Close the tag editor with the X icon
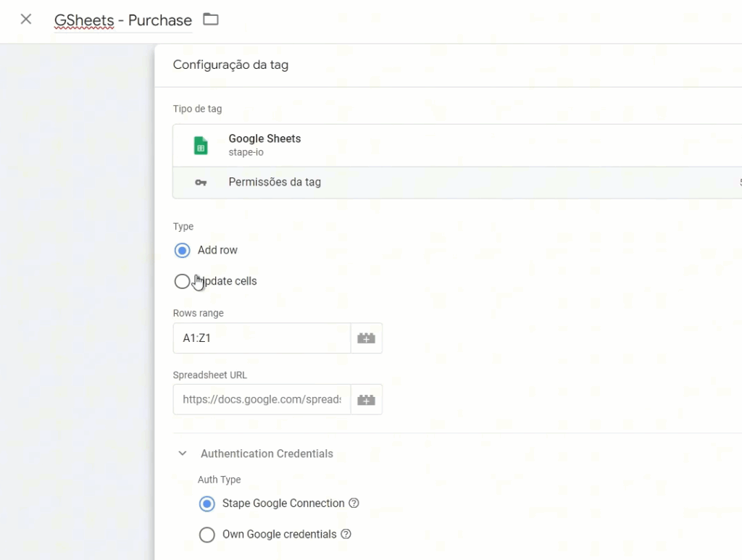Viewport: 742px width, 560px height. [x=26, y=20]
